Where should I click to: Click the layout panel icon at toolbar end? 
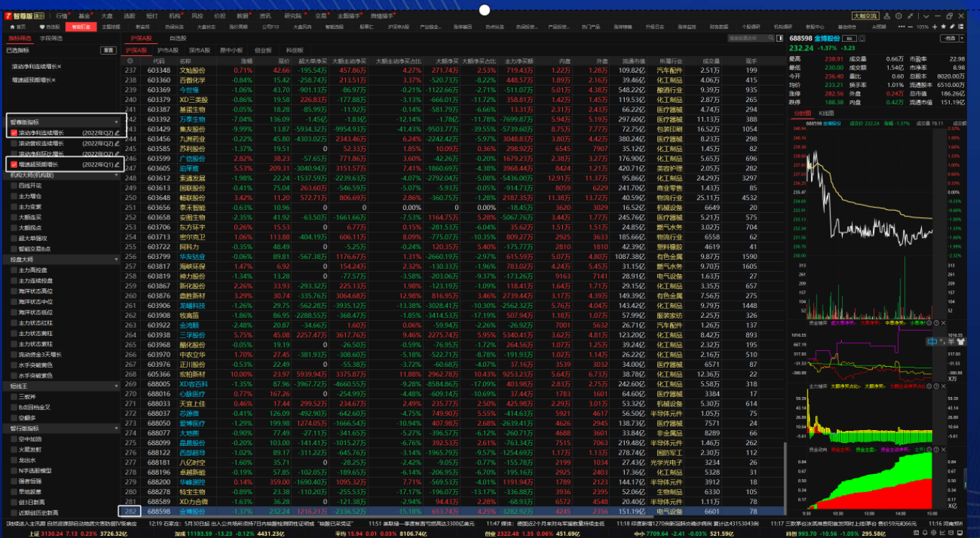coord(961,27)
